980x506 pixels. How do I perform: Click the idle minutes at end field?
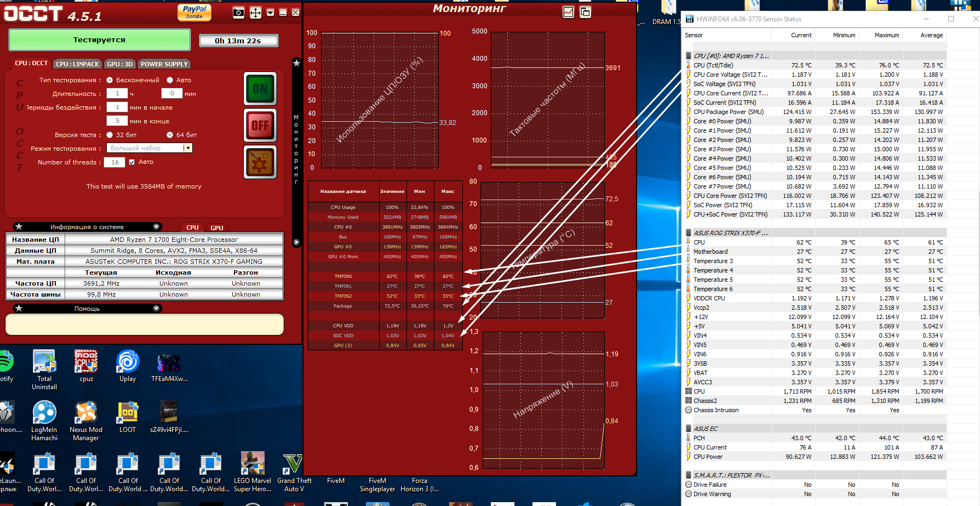(117, 121)
